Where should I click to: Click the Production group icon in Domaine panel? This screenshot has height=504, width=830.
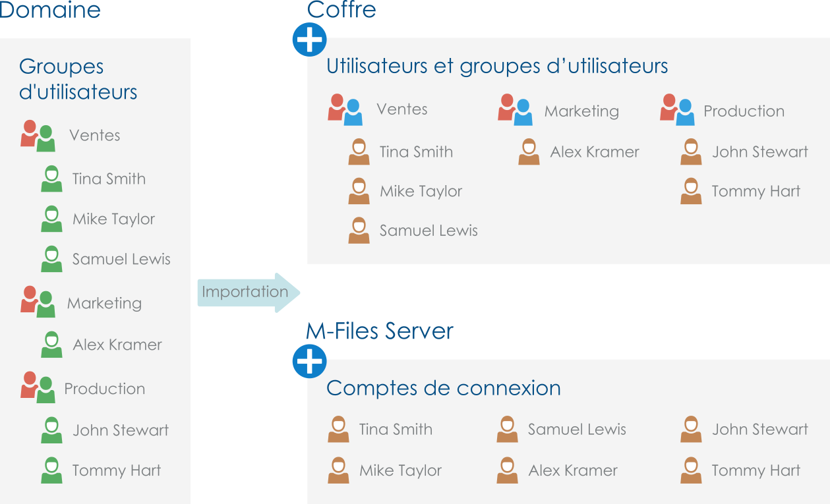[x=37, y=388]
